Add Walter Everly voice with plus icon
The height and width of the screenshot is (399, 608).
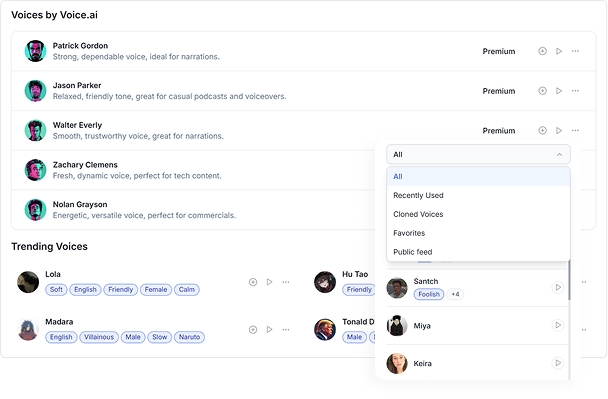click(542, 130)
